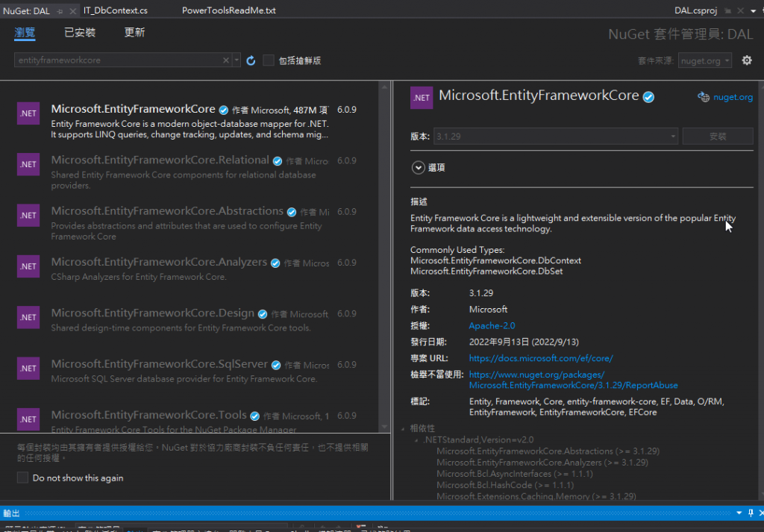Click the SqlServer package .NET icon
The image size is (764, 532).
pos(28,369)
